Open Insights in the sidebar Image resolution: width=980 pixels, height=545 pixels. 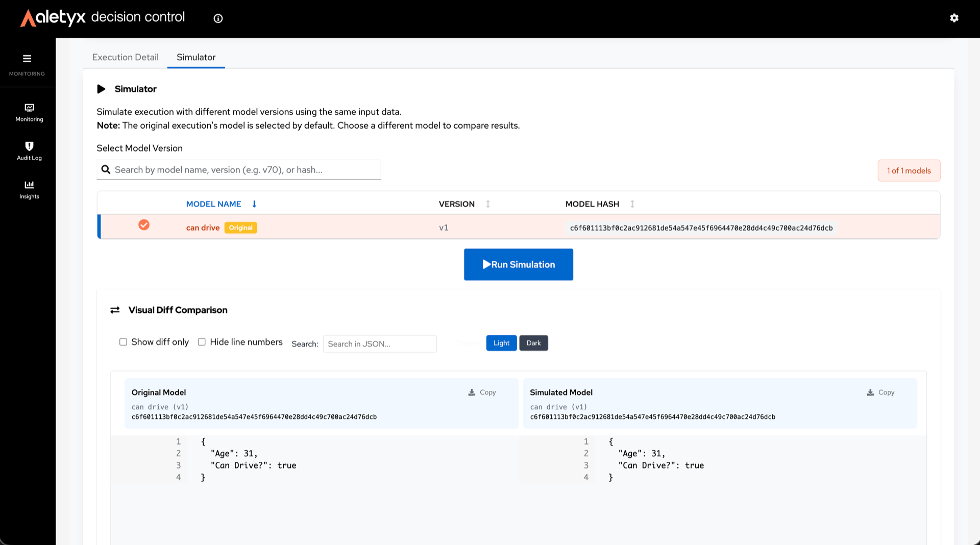point(29,190)
